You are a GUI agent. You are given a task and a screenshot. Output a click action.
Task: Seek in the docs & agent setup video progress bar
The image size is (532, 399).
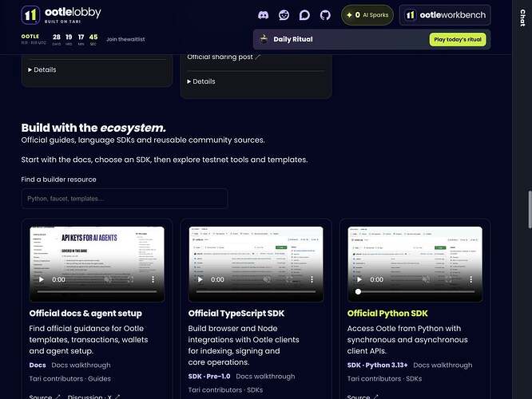point(97,291)
